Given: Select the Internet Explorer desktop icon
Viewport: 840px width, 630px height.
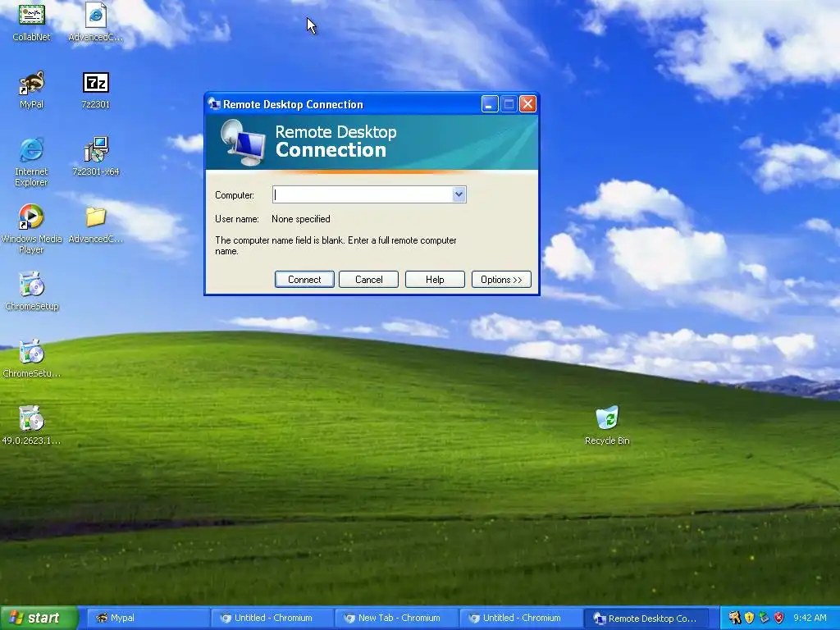Looking at the screenshot, I should click(x=32, y=162).
